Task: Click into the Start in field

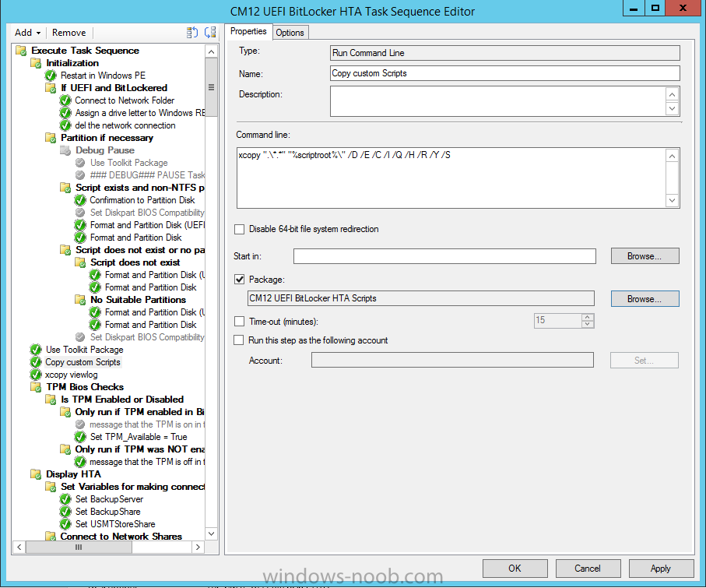Action: [x=444, y=256]
